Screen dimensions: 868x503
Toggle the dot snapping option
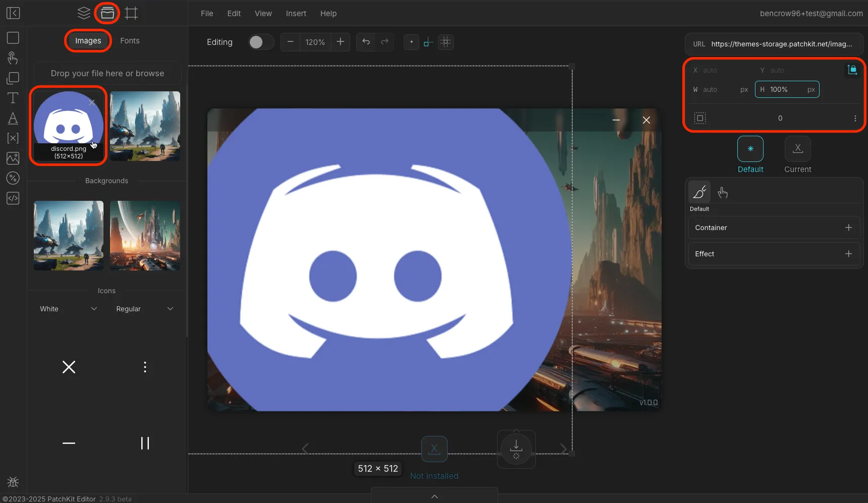(411, 42)
